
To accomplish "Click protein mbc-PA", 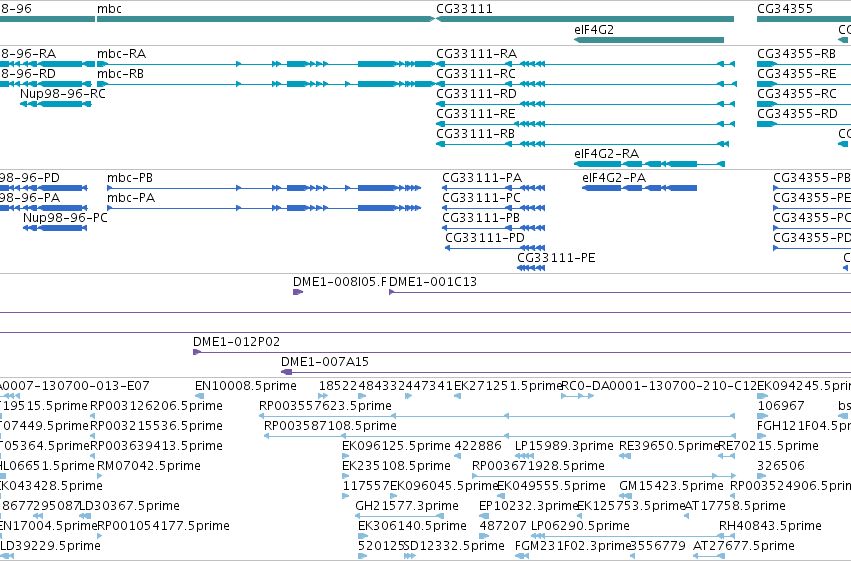I will click(x=264, y=208).
